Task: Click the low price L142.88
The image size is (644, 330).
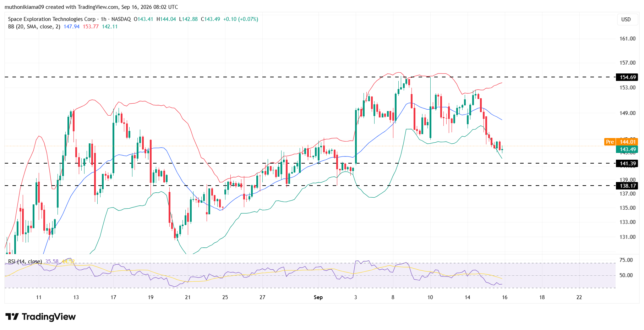Action: pos(189,19)
